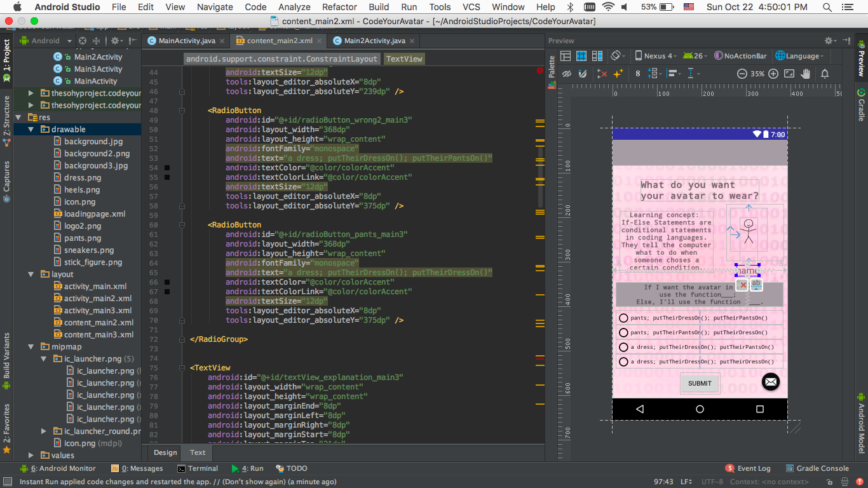Click the zoom out button in preview toolbar
The width and height of the screenshot is (868, 488).
coord(742,74)
